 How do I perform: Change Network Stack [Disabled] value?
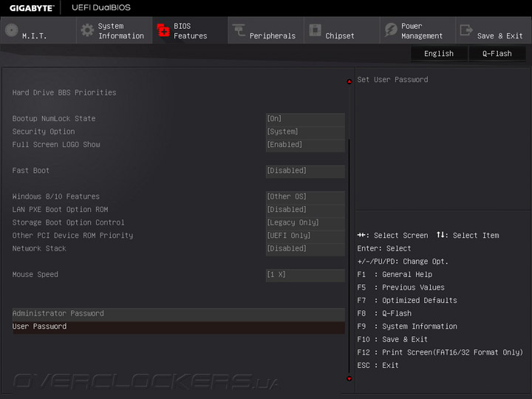305,249
